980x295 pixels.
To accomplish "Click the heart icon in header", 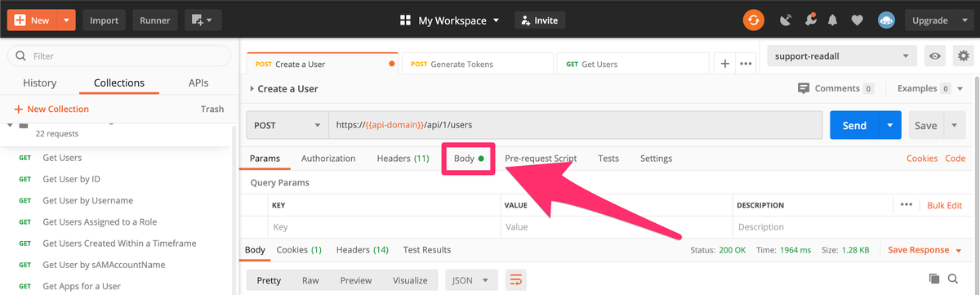I will click(857, 20).
